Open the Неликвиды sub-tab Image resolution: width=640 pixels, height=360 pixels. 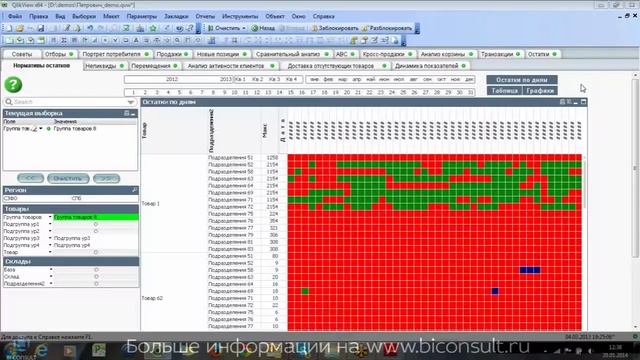point(104,66)
